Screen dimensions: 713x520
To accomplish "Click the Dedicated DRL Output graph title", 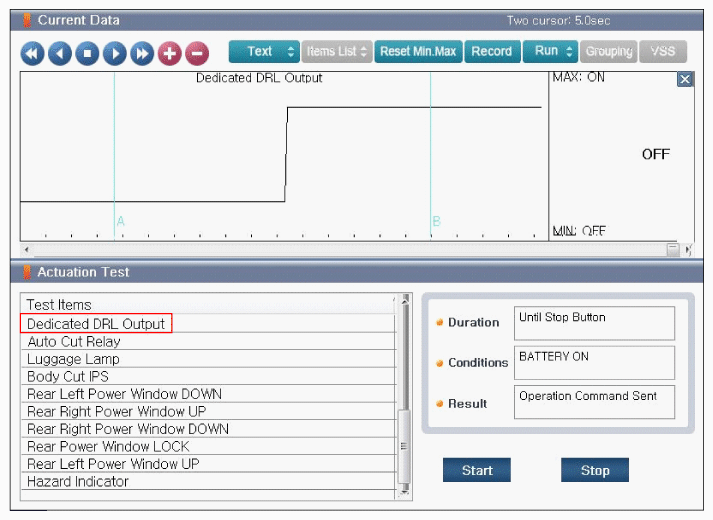I will tap(259, 78).
